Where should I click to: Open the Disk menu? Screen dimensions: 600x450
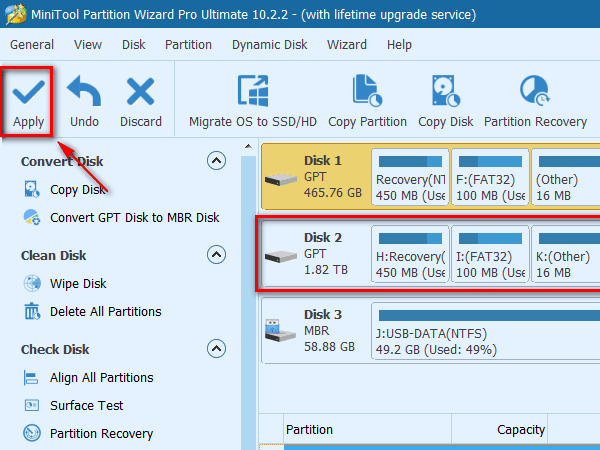(x=134, y=45)
